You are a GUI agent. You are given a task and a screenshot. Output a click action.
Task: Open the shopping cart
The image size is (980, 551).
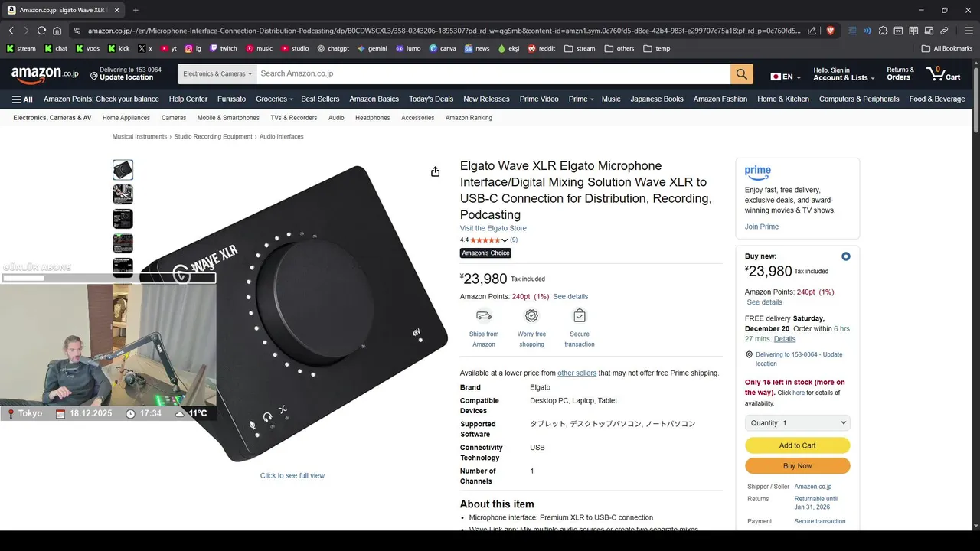(x=943, y=73)
